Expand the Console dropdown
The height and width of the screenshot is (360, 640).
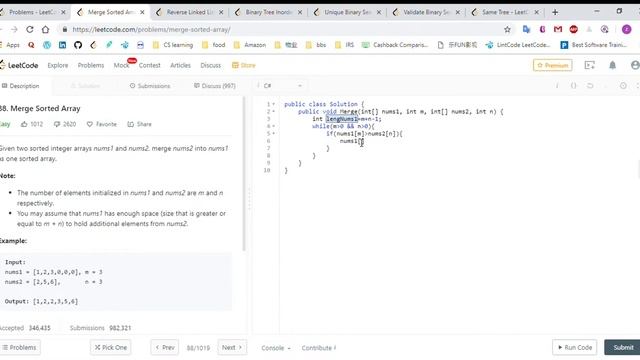(x=276, y=348)
